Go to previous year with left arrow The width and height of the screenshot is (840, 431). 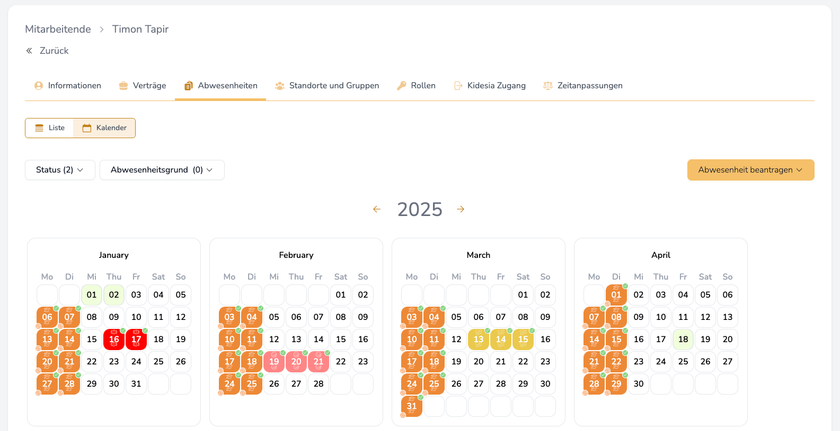pyautogui.click(x=377, y=209)
